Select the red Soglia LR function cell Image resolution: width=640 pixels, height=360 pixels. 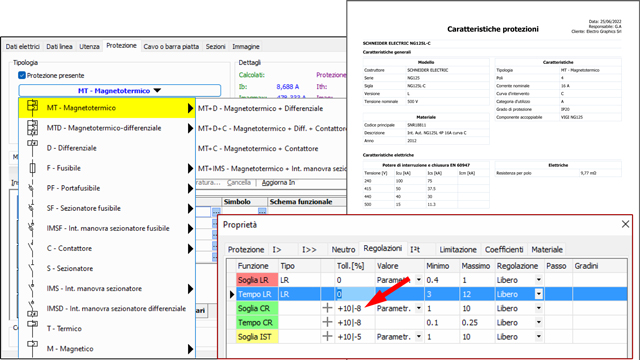point(258,280)
